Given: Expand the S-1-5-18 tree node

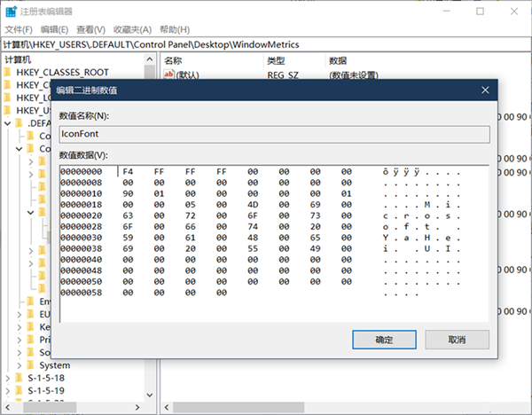Looking at the screenshot, I should 8,377.
